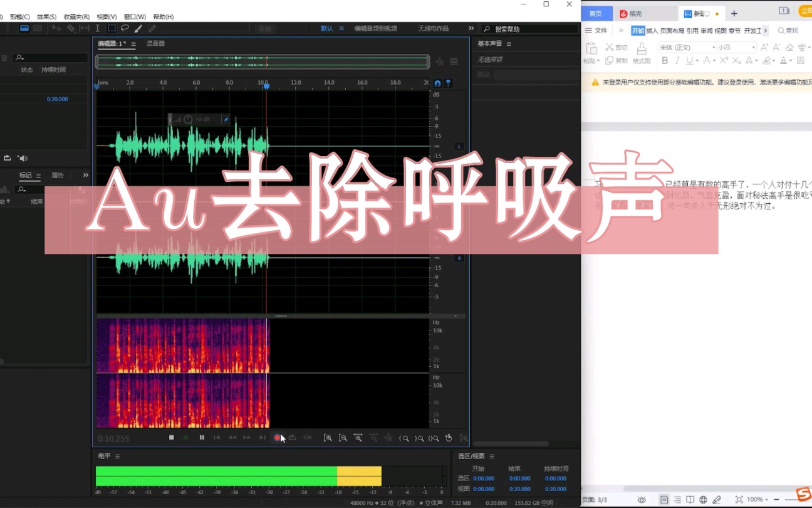Toggle italic formatting in WPS toolbar
Viewport: 812px width, 508px height.
point(678,60)
